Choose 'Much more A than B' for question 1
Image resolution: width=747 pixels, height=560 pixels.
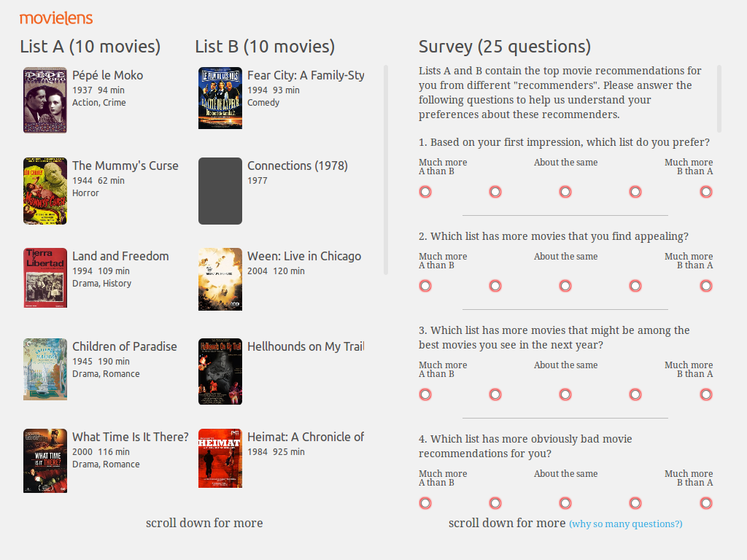[425, 192]
